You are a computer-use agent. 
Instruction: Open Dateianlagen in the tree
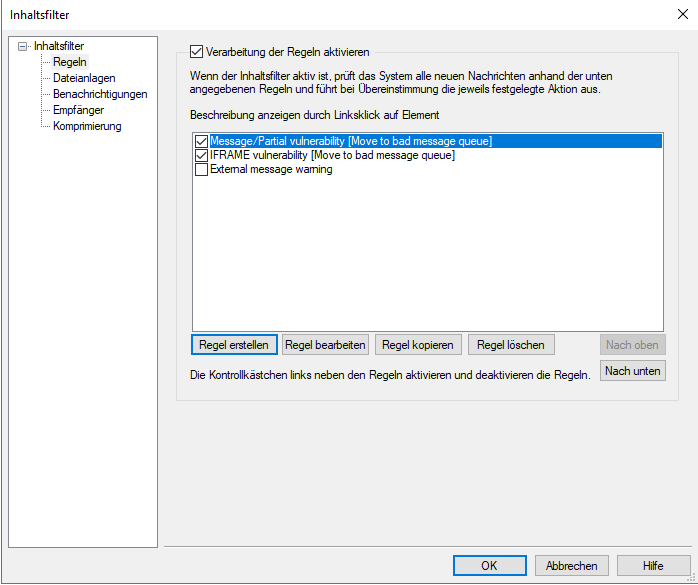[x=84, y=78]
